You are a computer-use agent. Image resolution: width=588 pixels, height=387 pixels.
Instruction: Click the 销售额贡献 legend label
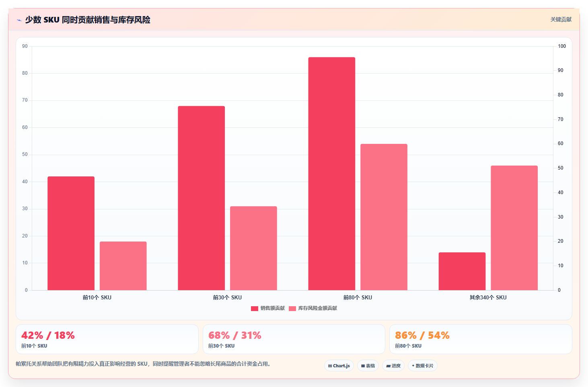tap(273, 308)
